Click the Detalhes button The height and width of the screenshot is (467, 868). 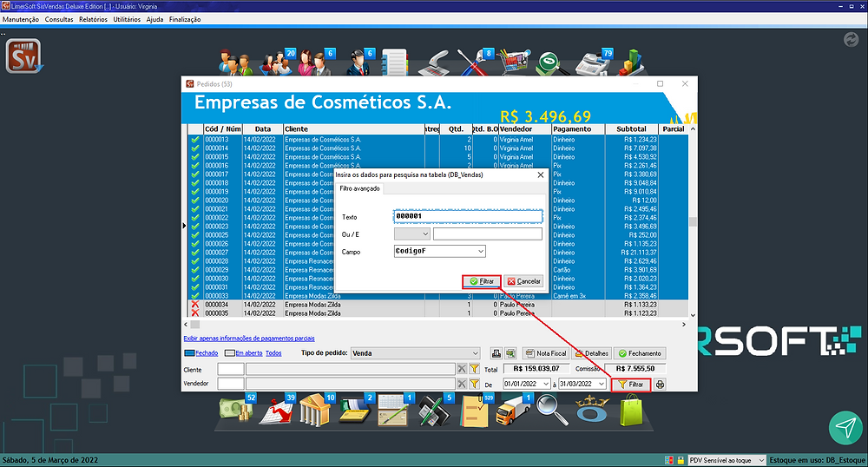(591, 353)
